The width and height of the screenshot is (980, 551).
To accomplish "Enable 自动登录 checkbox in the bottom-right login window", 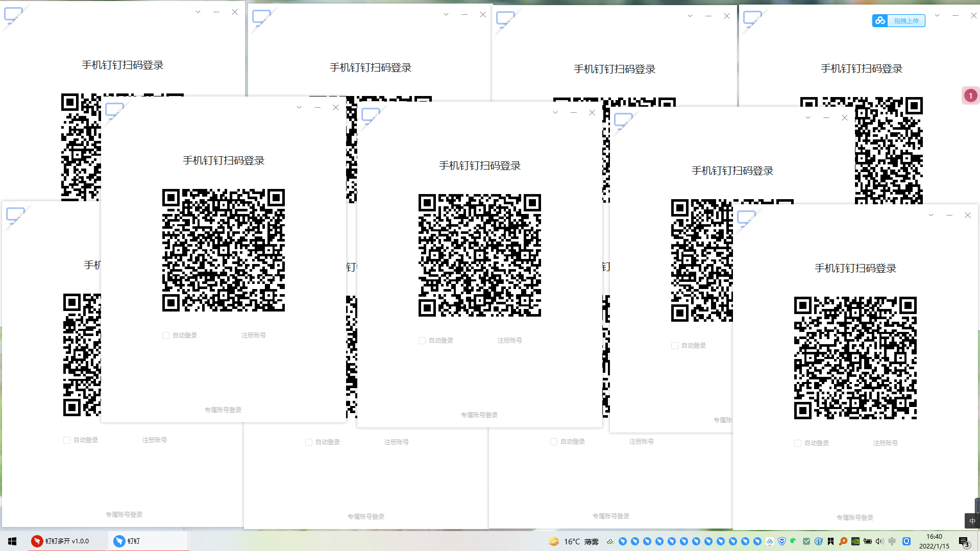I will pyautogui.click(x=798, y=443).
